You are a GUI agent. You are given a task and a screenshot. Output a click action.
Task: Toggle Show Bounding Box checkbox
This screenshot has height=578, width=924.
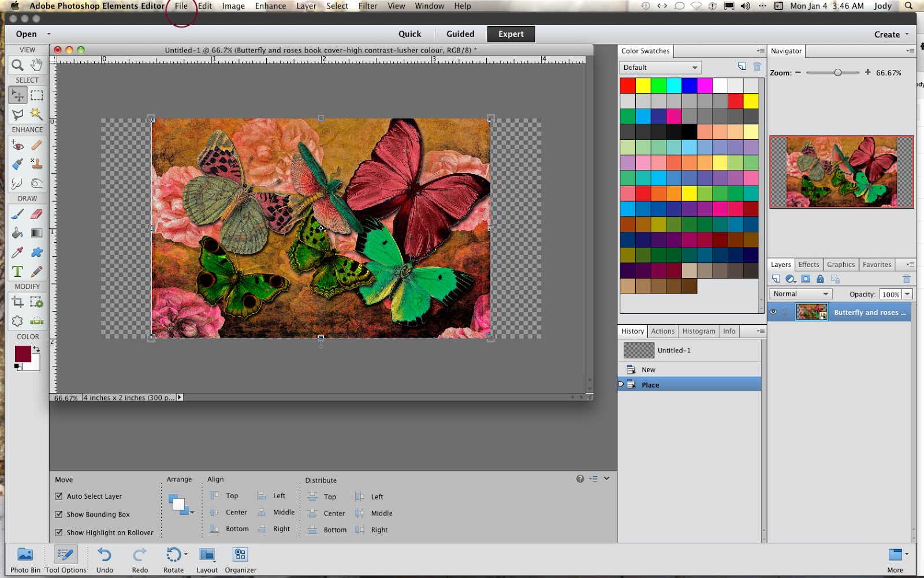(58, 514)
